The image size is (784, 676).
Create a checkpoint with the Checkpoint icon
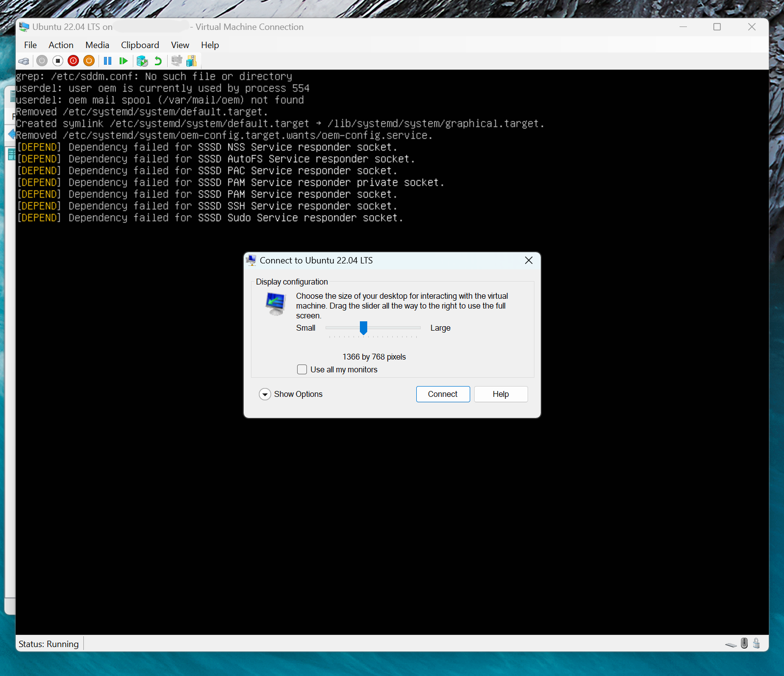[x=142, y=61]
